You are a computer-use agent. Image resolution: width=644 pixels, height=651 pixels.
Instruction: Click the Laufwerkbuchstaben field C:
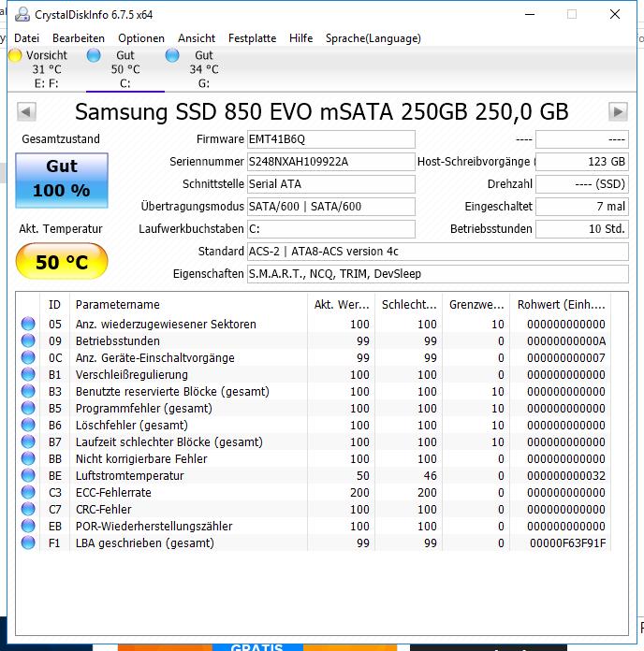coord(331,229)
